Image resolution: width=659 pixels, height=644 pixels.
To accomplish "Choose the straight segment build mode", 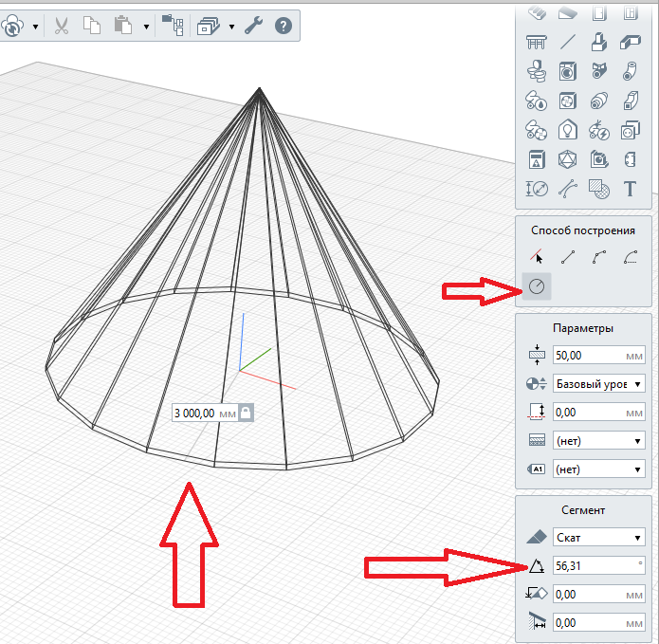I will [568, 257].
